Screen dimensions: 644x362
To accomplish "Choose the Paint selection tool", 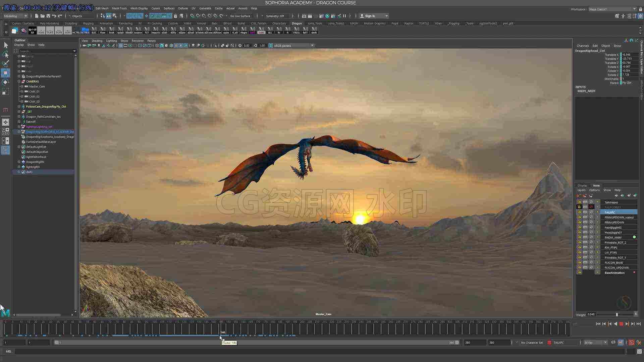I will point(6,64).
